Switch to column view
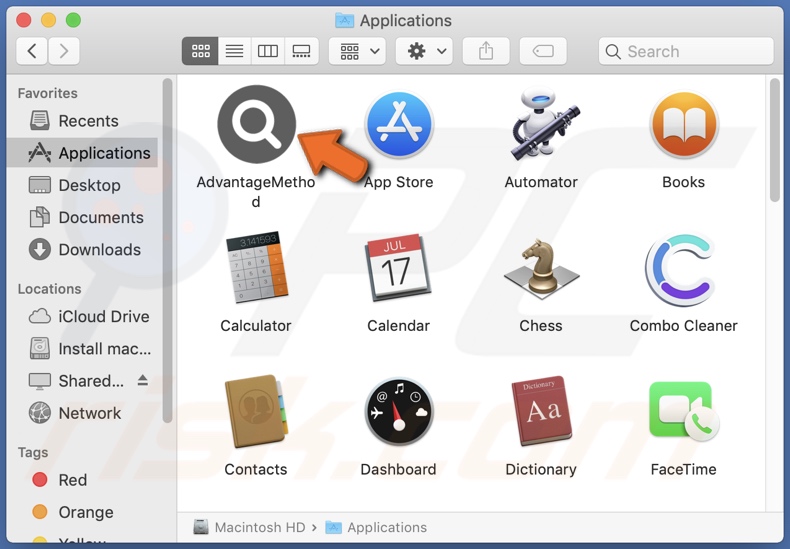This screenshot has width=790, height=549. coord(268,51)
